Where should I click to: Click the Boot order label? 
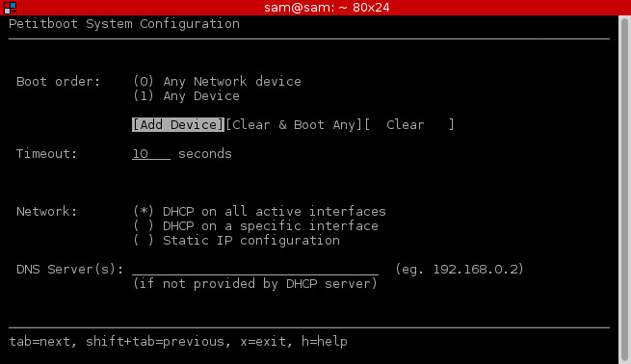(x=59, y=82)
